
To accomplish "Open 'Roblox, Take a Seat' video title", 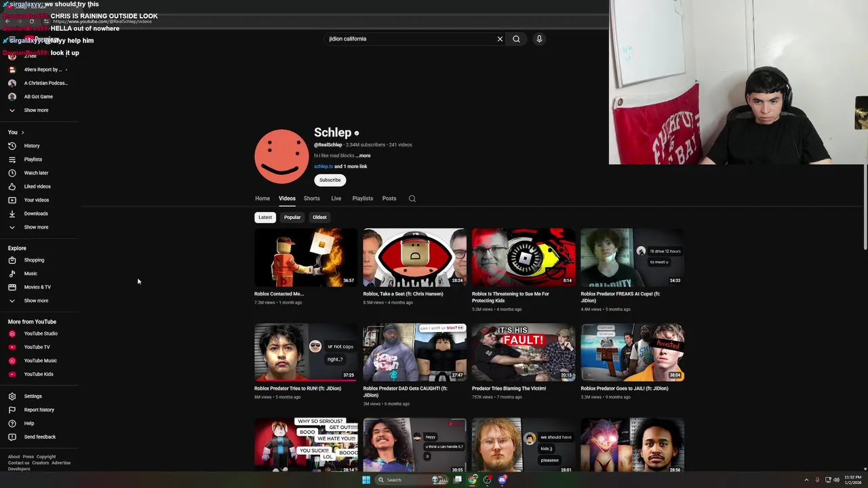I will [403, 294].
